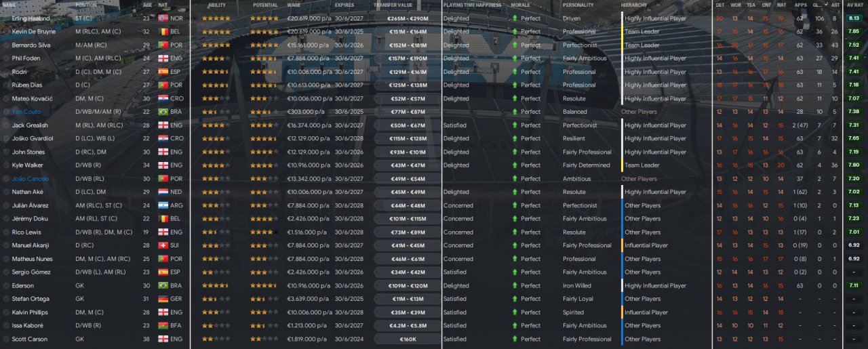The width and height of the screenshot is (868, 349).
Task: Tick selection circle beside Joško Gvardiol
Action: click(6, 138)
